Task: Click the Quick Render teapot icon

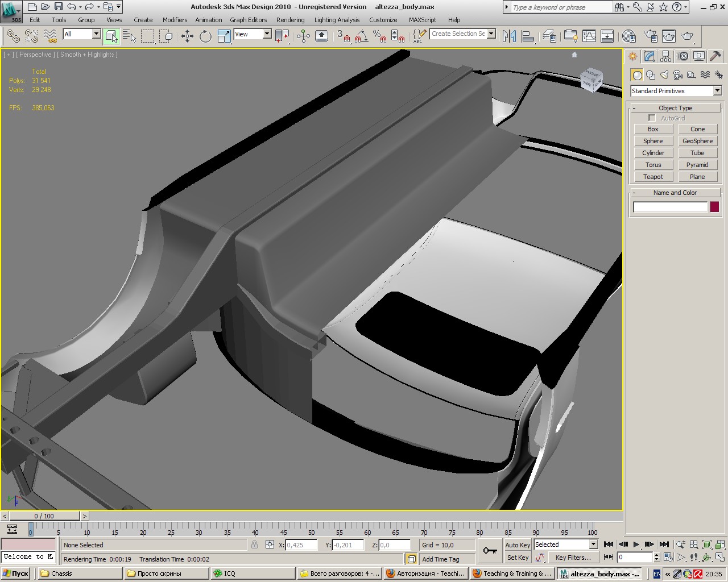Action: coord(687,36)
